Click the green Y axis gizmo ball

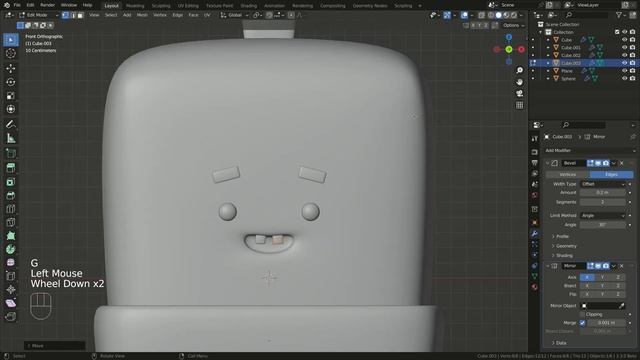click(509, 49)
